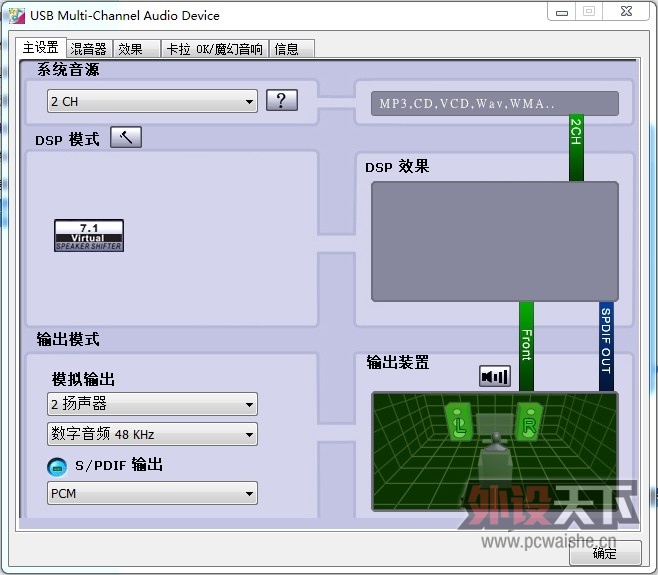Click the DSP 模式 hammer tool icon

coord(126,137)
